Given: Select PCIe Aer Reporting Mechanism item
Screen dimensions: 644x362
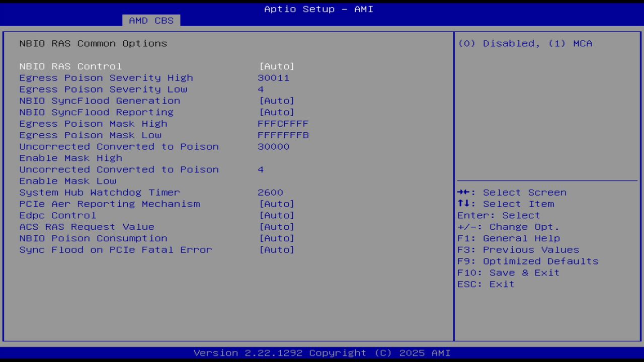Looking at the screenshot, I should click(x=110, y=204).
